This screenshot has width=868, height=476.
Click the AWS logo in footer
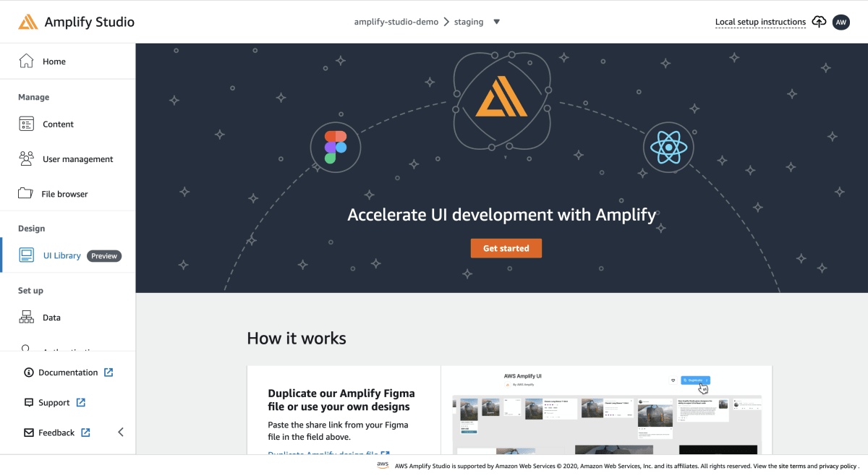(x=383, y=465)
